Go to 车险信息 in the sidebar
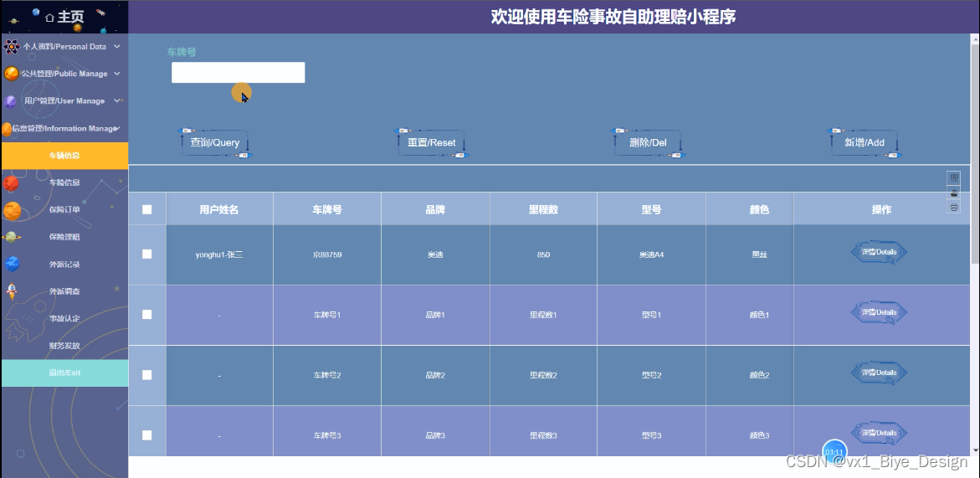The height and width of the screenshot is (478, 980). 65,182
